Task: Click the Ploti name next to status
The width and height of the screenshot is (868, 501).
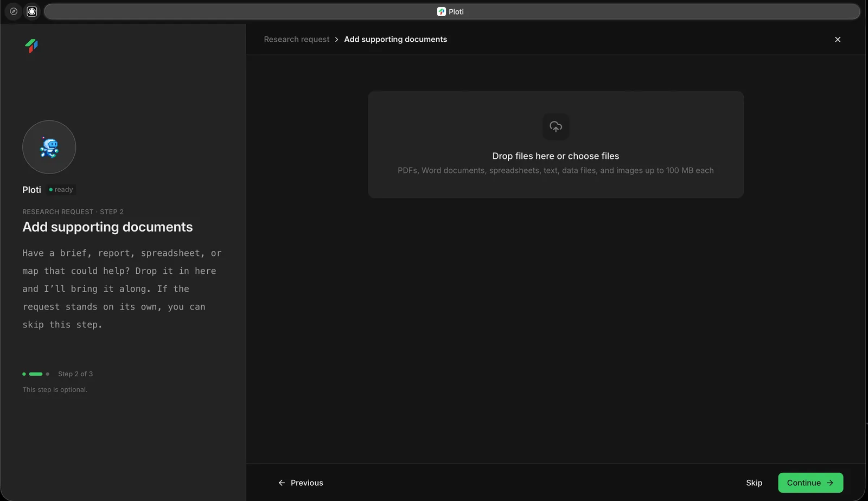Action: click(x=31, y=190)
